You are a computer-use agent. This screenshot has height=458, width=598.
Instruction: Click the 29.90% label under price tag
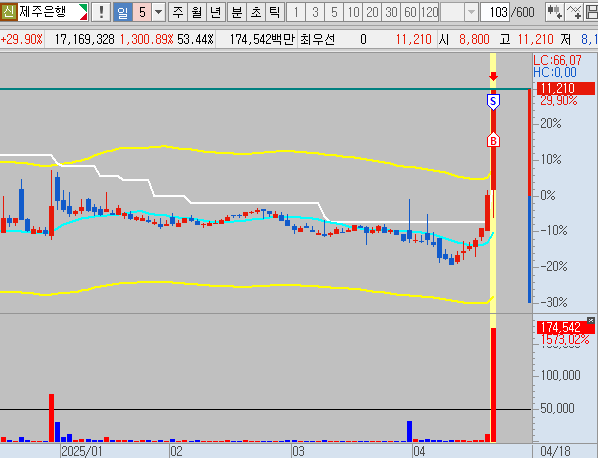(559, 101)
